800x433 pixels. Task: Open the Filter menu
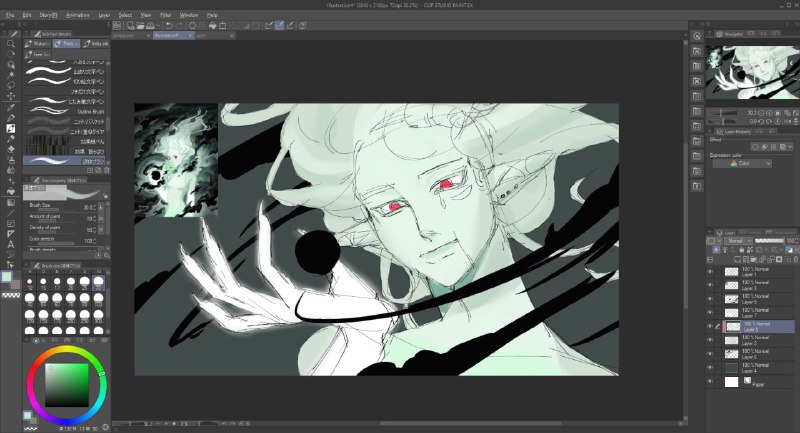tap(166, 15)
